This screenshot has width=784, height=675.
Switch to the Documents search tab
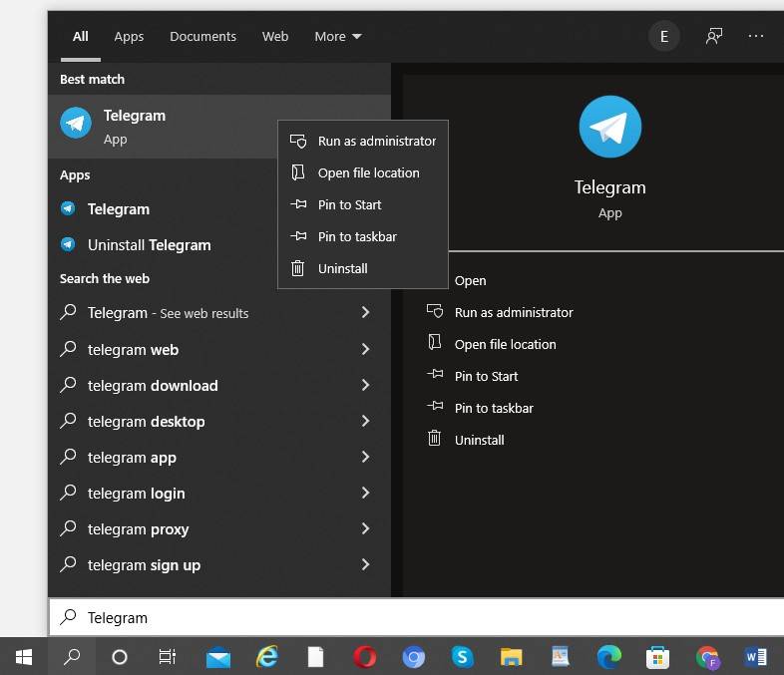202,36
